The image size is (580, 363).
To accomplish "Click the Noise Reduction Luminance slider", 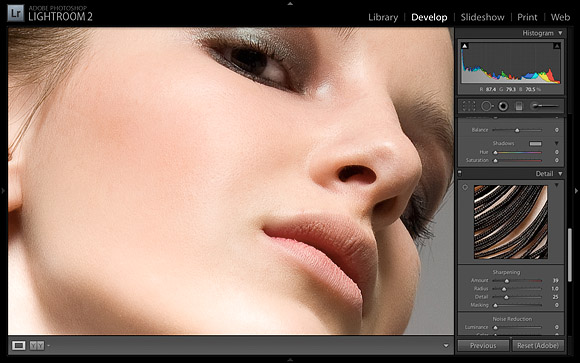I will (518, 327).
